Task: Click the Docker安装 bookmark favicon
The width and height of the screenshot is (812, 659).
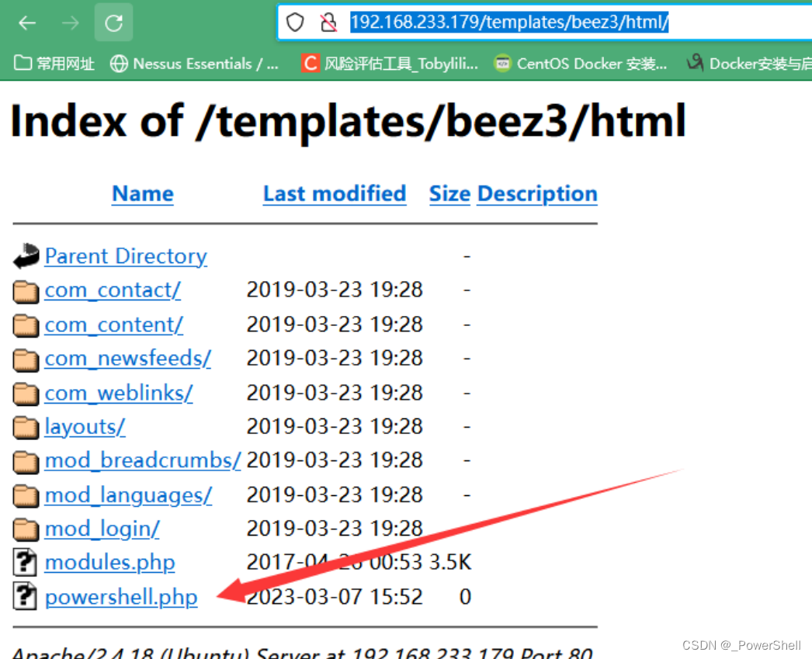Action: [695, 63]
